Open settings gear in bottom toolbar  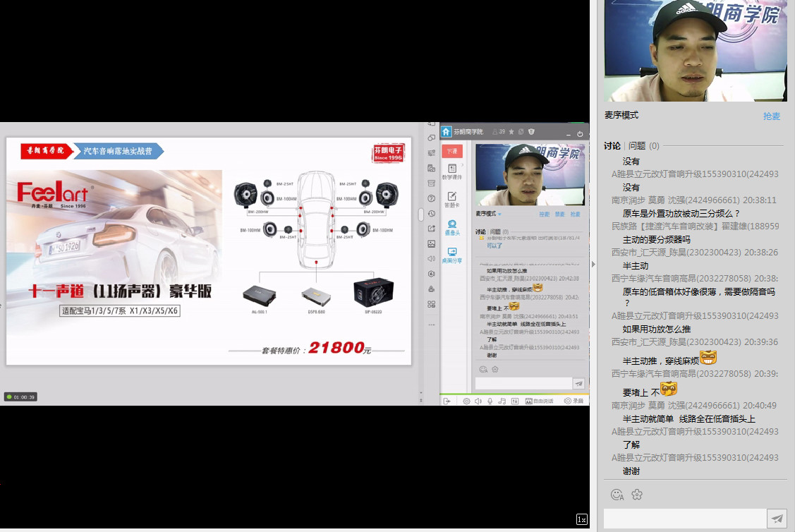click(x=466, y=401)
